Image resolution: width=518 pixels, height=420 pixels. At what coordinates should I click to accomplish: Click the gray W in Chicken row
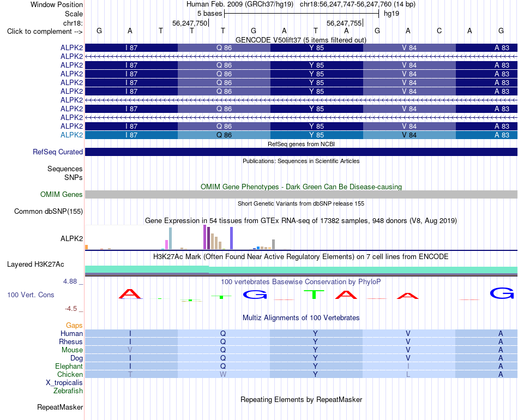223,374
